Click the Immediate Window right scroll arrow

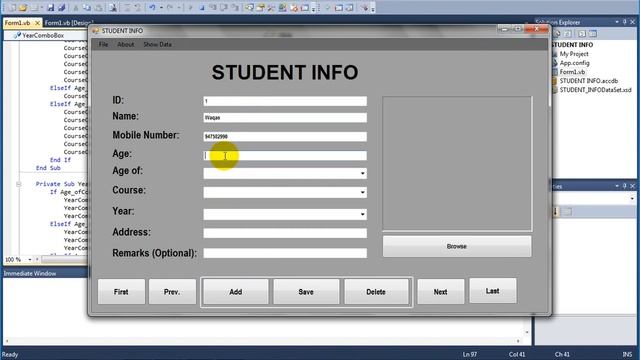[518, 341]
